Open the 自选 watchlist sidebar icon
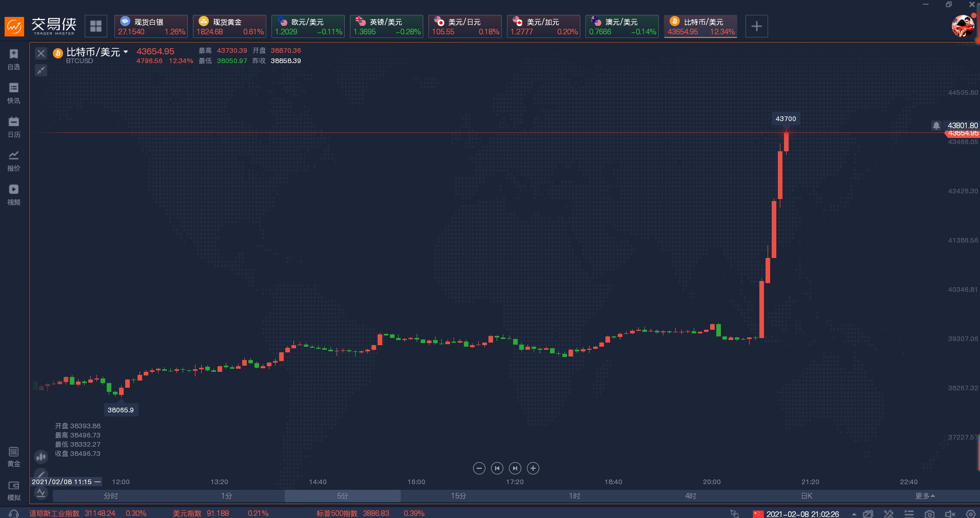 click(14, 59)
